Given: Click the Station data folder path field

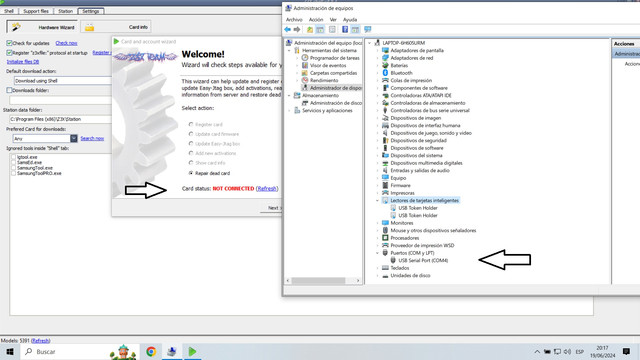Looking at the screenshot, I should pos(60,119).
